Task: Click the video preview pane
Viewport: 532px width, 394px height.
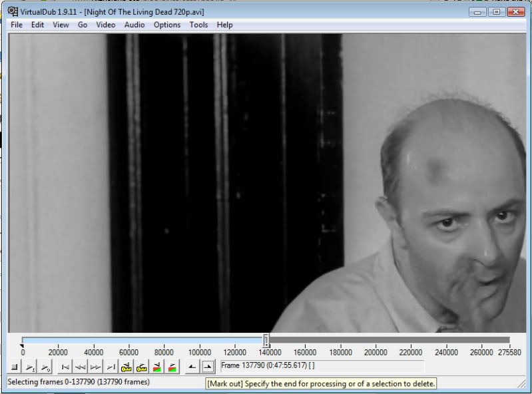Action: tap(267, 183)
